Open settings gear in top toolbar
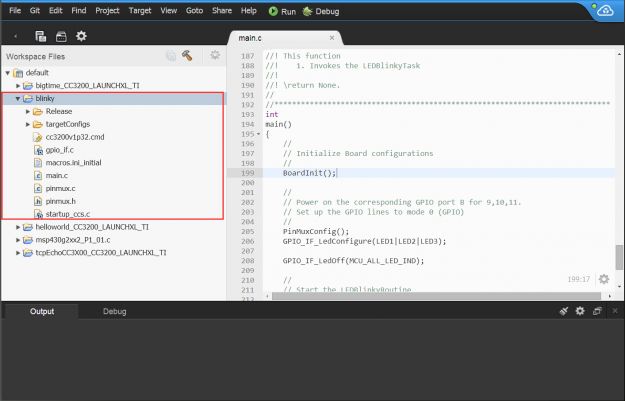This screenshot has height=401, width=625. 81,36
